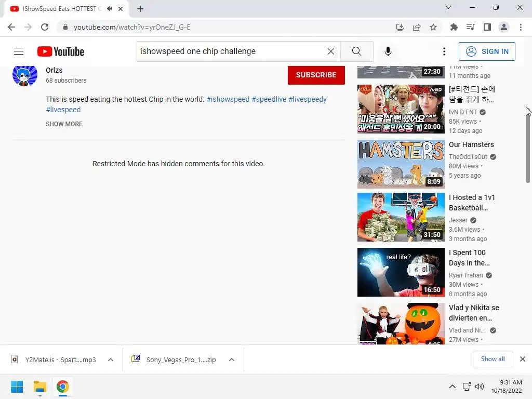Click the #ishowspeed hashtag

[228, 99]
